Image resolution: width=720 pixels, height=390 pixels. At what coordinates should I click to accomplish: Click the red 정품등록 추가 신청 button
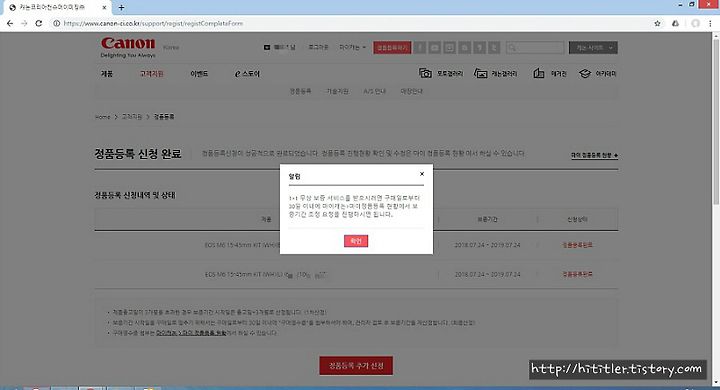[356, 366]
